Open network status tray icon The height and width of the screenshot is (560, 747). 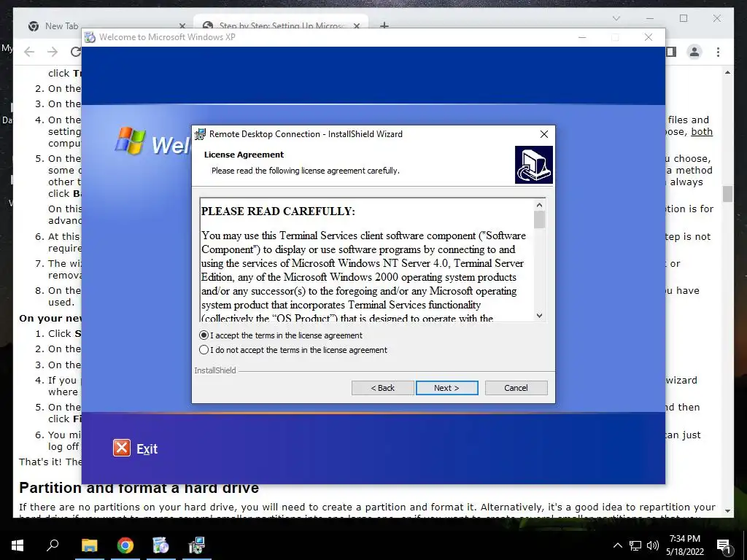(635, 545)
